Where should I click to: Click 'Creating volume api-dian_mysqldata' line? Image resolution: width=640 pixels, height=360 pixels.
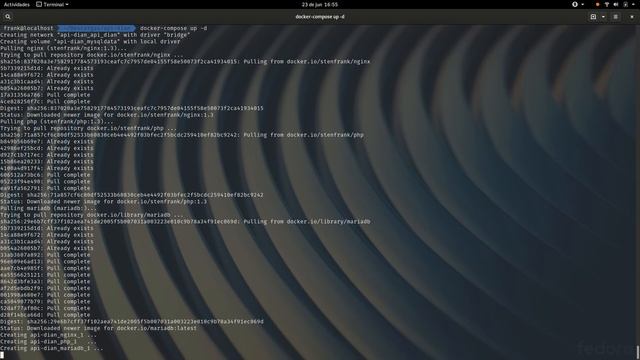[x=90, y=42]
